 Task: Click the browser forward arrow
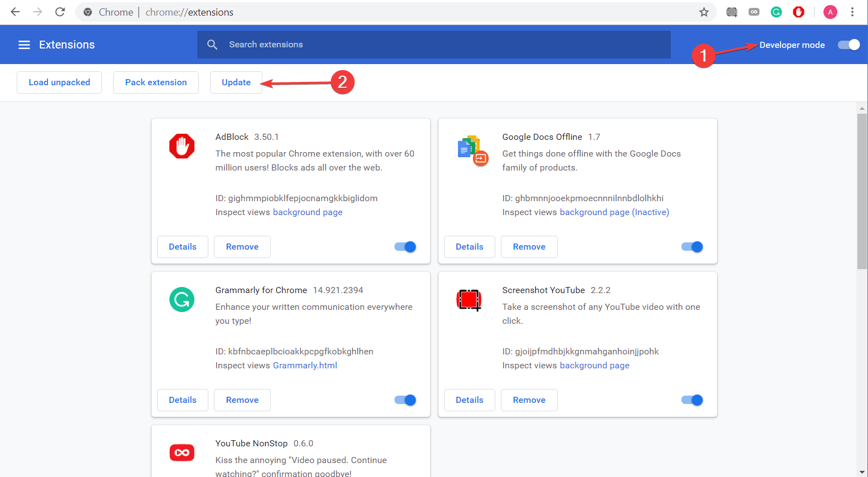coord(38,12)
